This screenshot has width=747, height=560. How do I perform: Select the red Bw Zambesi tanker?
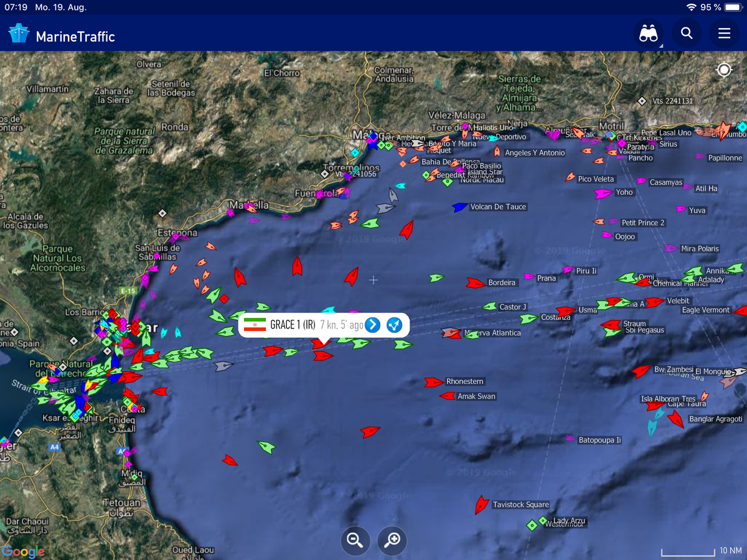(x=641, y=371)
